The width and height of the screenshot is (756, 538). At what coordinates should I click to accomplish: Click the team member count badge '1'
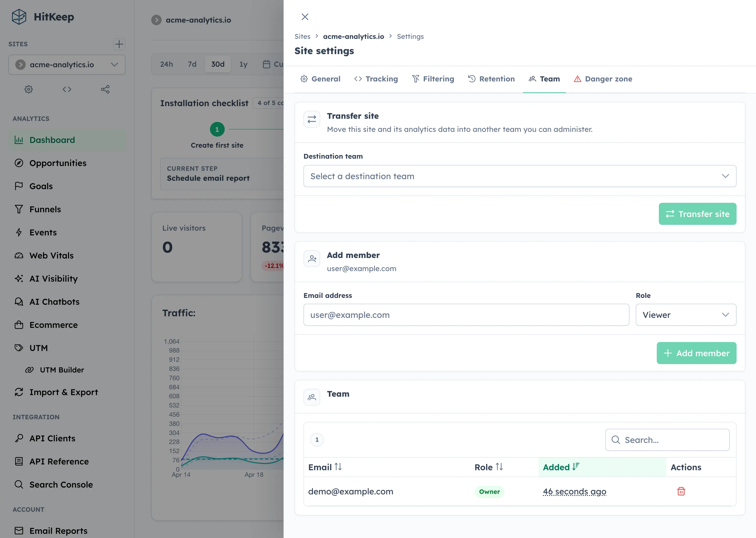[317, 439]
